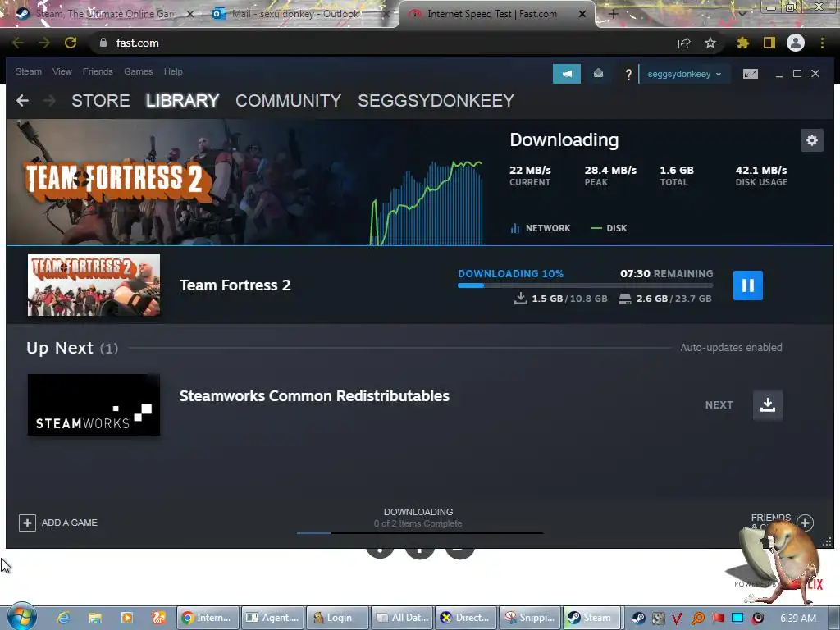Open Steam friend activity inbox icon
840x630 pixels.
pos(598,74)
